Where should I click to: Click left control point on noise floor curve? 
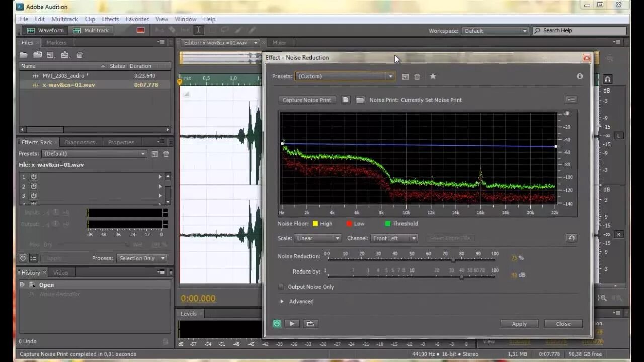click(x=282, y=144)
